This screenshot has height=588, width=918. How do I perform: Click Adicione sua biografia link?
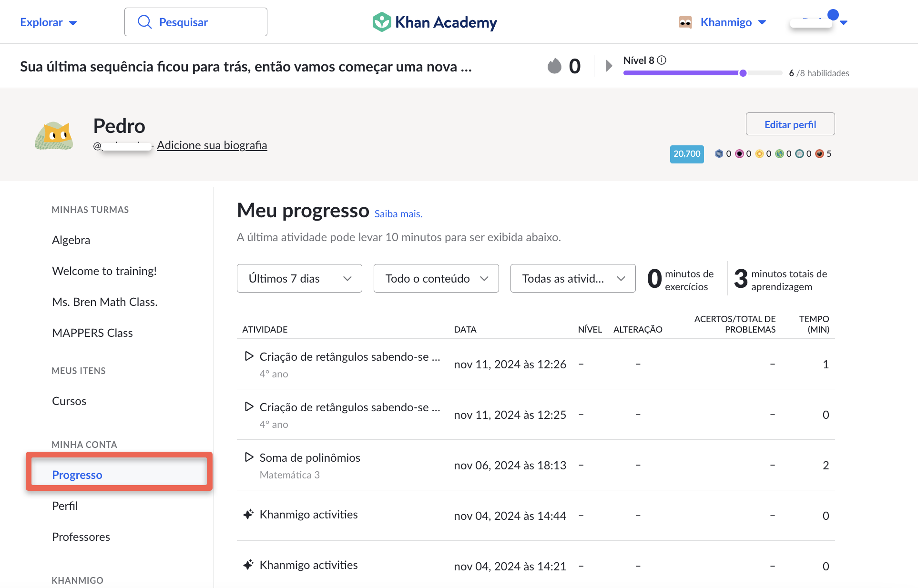tap(212, 145)
